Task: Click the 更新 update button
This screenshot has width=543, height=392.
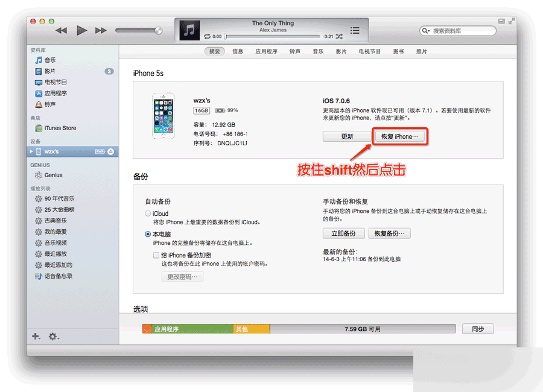Action: tap(346, 136)
